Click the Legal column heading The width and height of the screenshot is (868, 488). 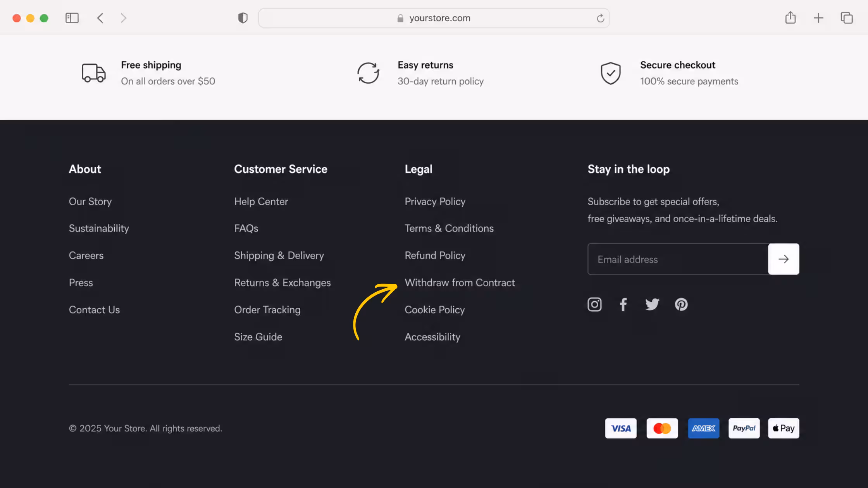coord(418,169)
